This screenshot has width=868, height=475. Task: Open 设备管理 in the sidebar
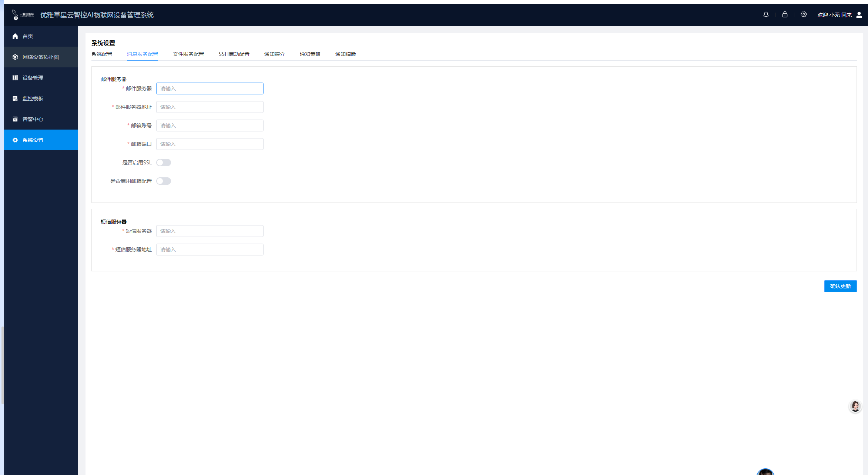33,78
